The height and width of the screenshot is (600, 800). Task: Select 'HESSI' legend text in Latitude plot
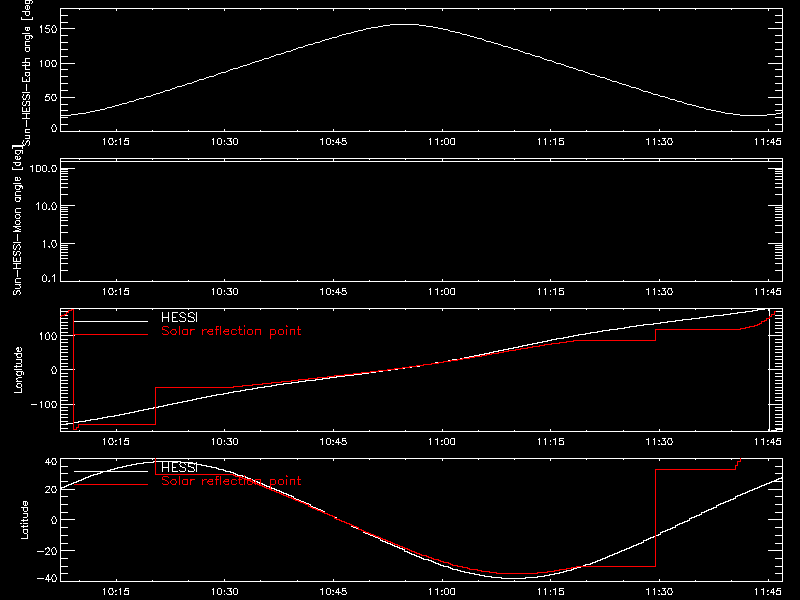point(179,467)
